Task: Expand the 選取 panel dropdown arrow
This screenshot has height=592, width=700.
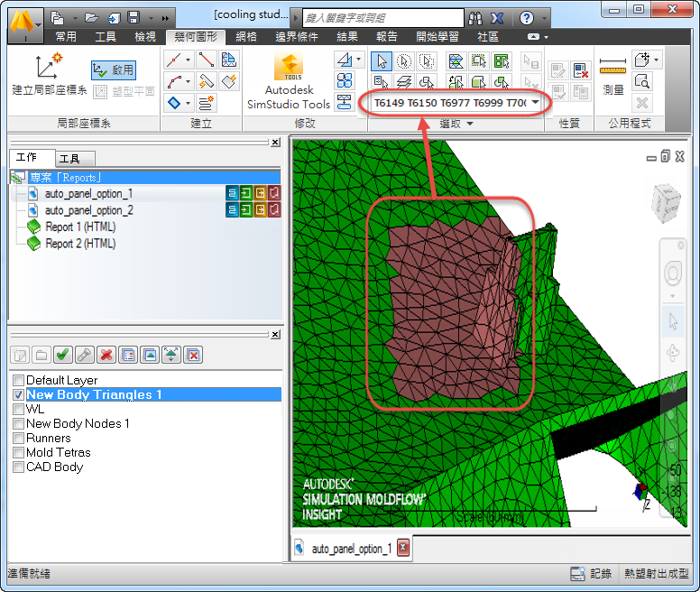Action: [x=470, y=124]
